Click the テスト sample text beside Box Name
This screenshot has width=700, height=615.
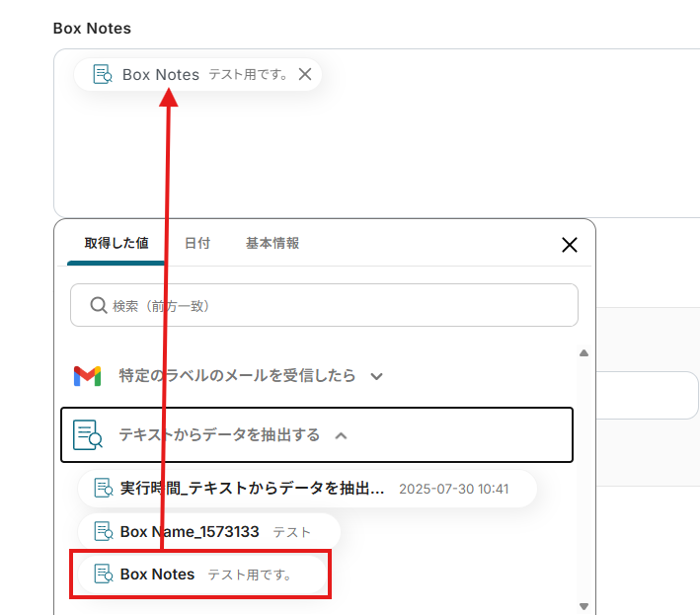291,532
